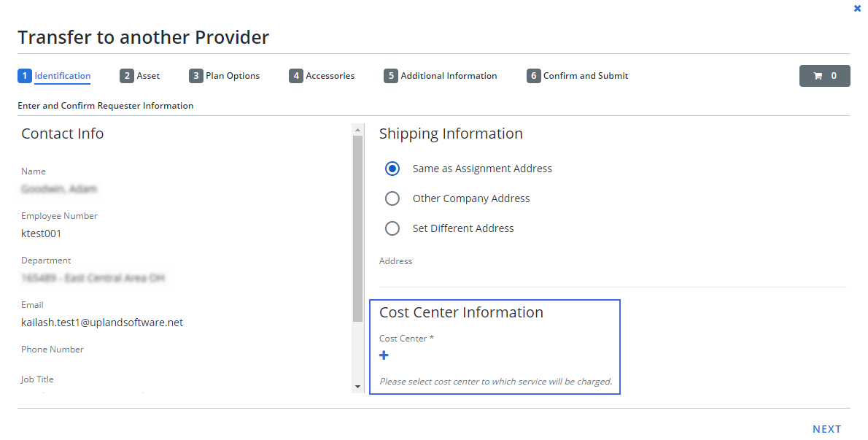Switch to Additional Information step
The image size is (868, 440).
coord(449,76)
